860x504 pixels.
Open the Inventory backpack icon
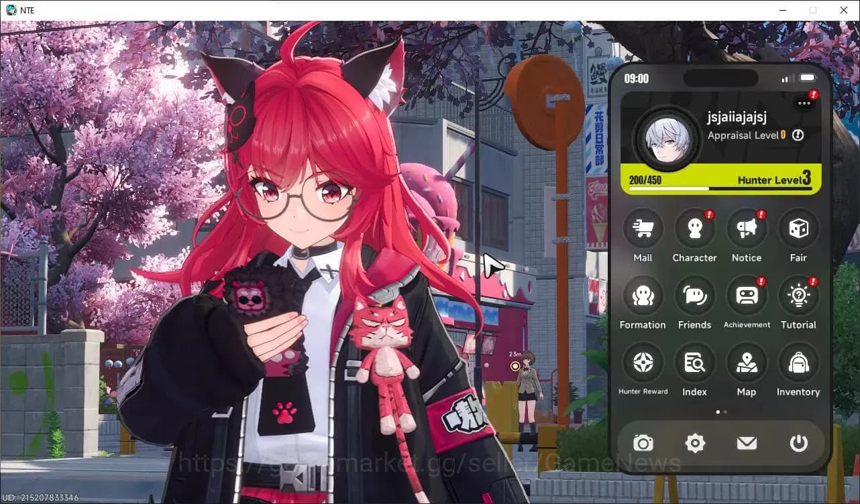[798, 363]
